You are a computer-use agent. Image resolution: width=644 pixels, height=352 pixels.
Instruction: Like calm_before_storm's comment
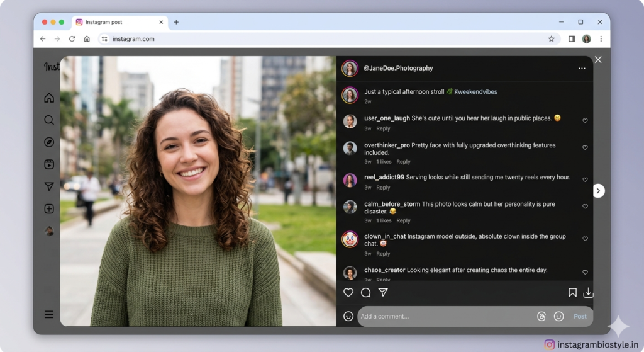click(x=585, y=206)
